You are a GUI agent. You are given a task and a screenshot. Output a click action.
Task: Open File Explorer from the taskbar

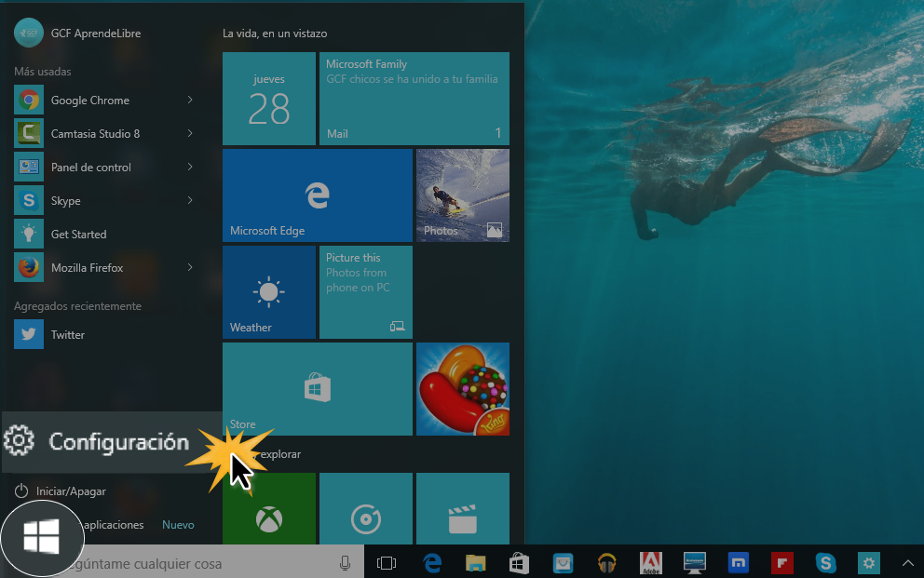(476, 563)
